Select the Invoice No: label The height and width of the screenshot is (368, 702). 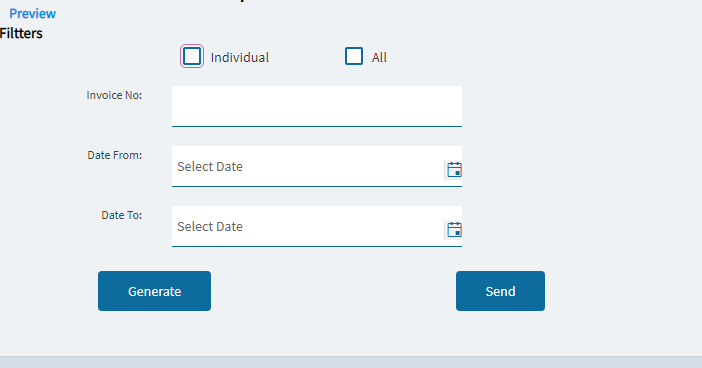click(114, 95)
